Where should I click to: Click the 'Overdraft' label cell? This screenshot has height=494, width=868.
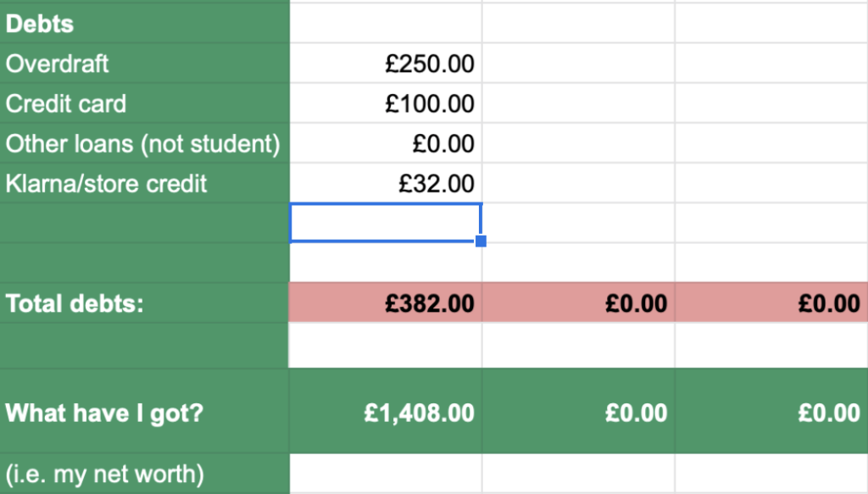pos(144,64)
